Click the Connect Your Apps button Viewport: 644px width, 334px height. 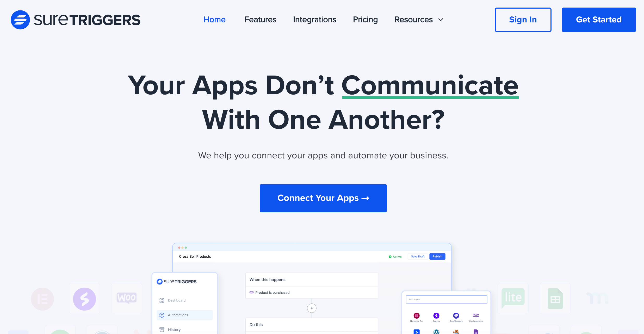pyautogui.click(x=323, y=198)
